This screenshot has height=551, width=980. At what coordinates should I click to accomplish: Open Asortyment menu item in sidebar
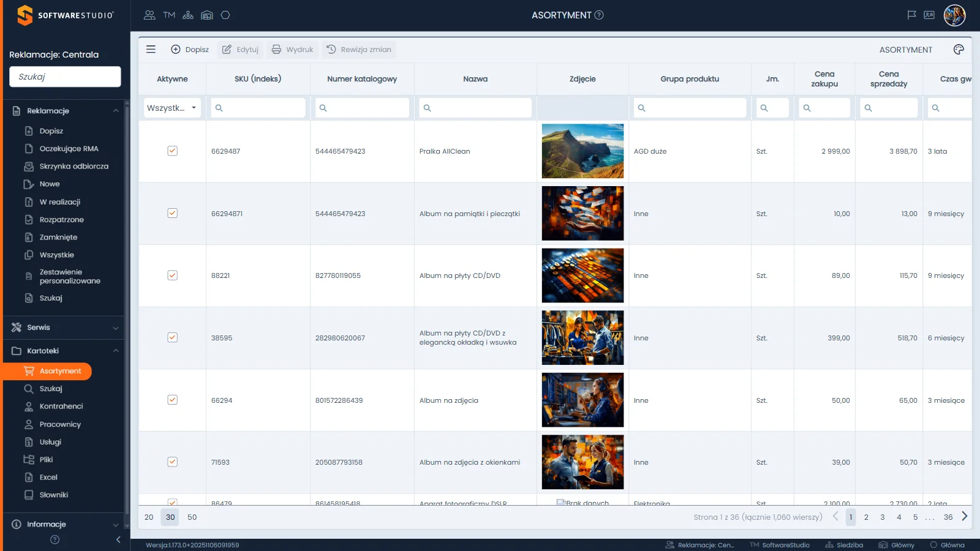tap(47, 371)
